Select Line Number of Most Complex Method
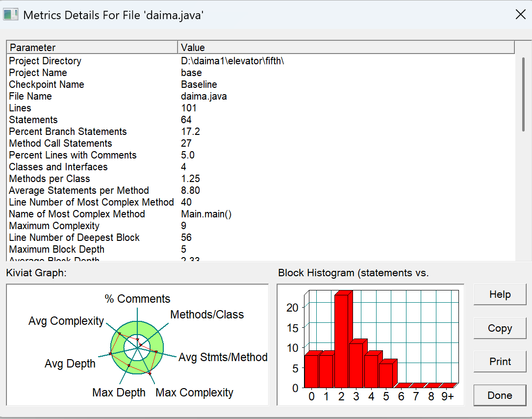532x419 pixels. coord(260,202)
